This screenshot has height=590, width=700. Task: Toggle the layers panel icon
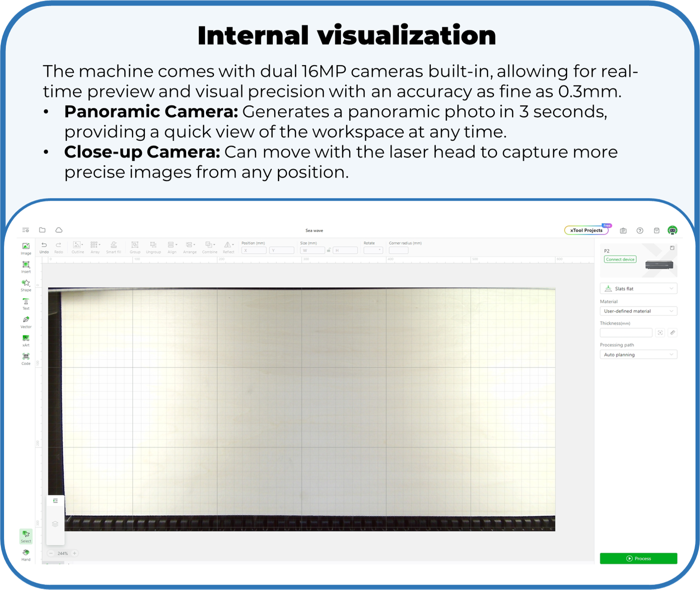pyautogui.click(x=55, y=524)
